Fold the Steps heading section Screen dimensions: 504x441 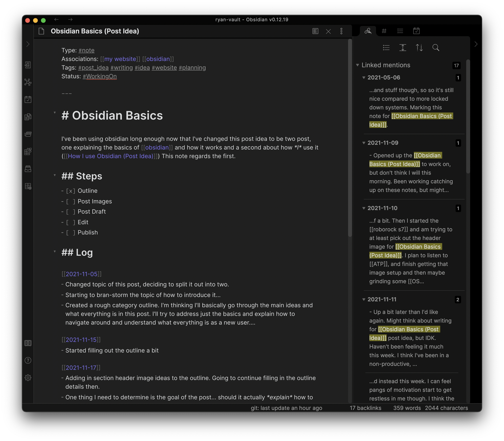click(55, 175)
